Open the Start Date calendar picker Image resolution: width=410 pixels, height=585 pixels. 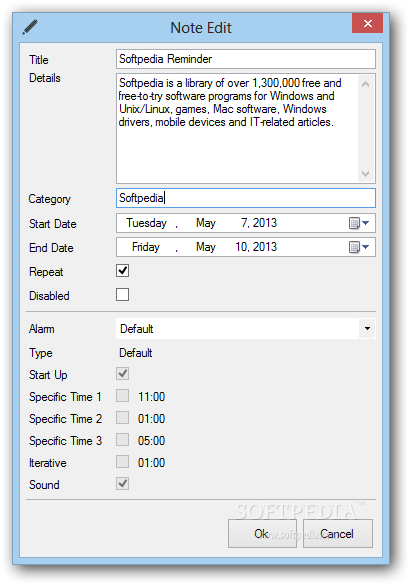click(359, 223)
